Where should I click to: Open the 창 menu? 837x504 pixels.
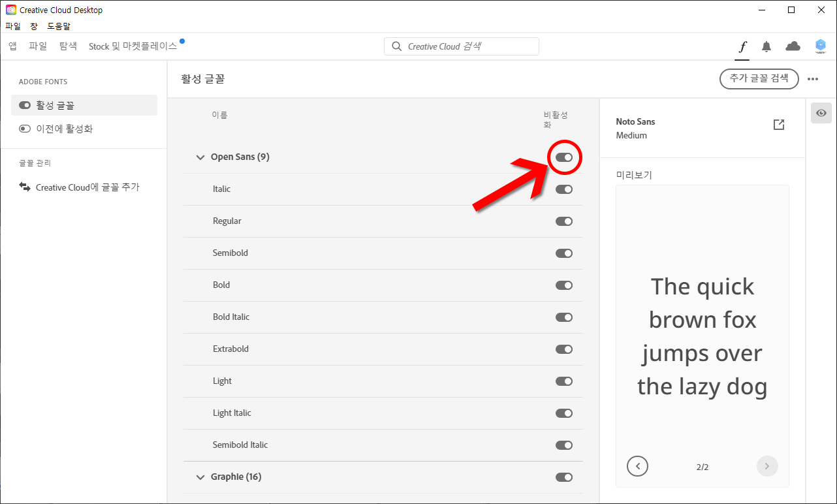34,26
